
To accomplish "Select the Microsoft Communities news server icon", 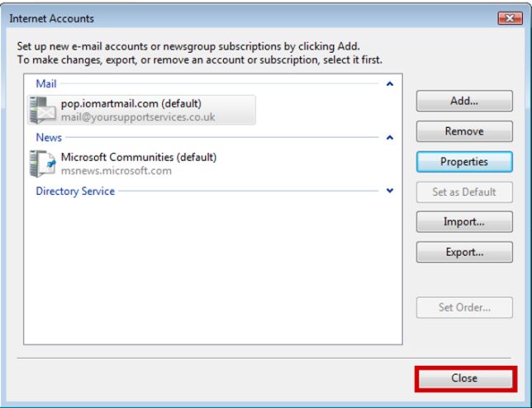I will (42, 164).
